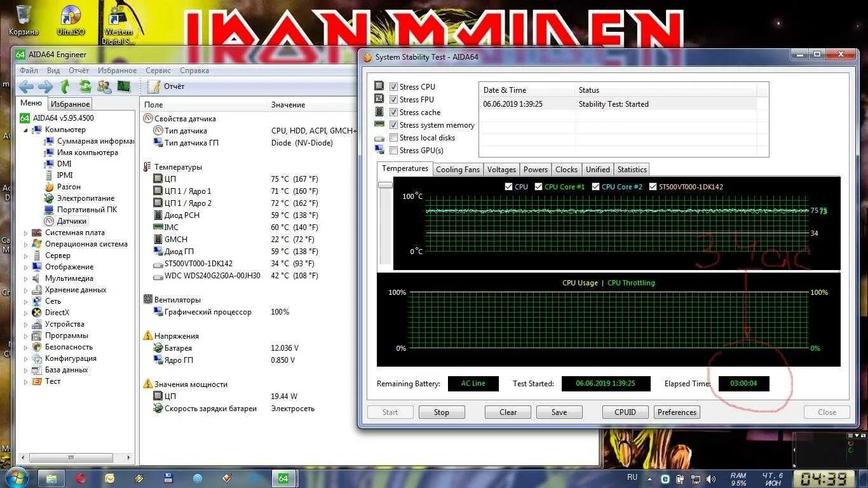Toggle Stress CPU checkbox
Image resolution: width=868 pixels, height=488 pixels.
pyautogui.click(x=394, y=87)
